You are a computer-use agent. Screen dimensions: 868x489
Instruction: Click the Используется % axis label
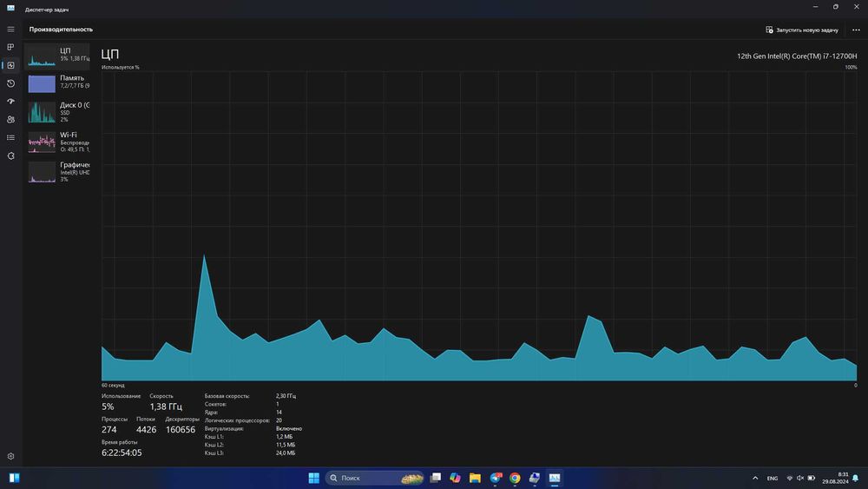coord(120,67)
